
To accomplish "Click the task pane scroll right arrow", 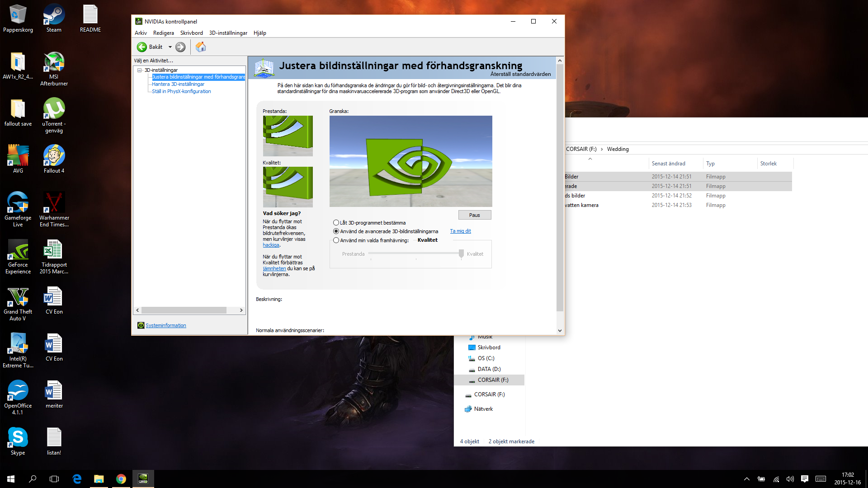I will 241,310.
